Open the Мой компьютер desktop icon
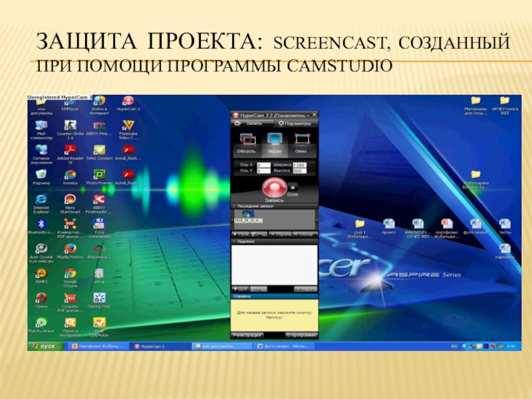 [x=41, y=130]
